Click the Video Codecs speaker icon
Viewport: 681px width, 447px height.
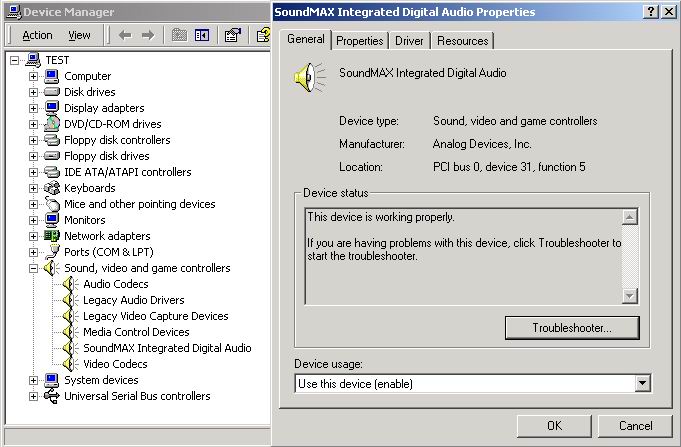click(x=70, y=364)
